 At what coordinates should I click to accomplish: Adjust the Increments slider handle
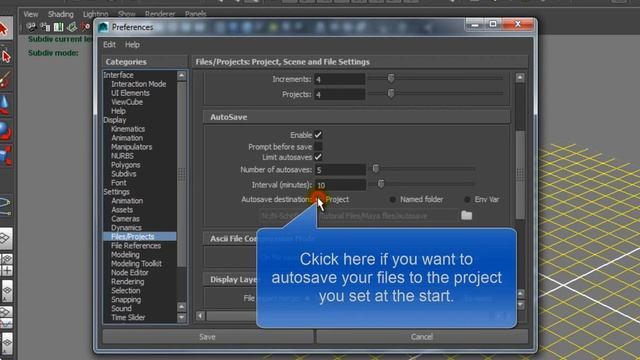point(391,78)
